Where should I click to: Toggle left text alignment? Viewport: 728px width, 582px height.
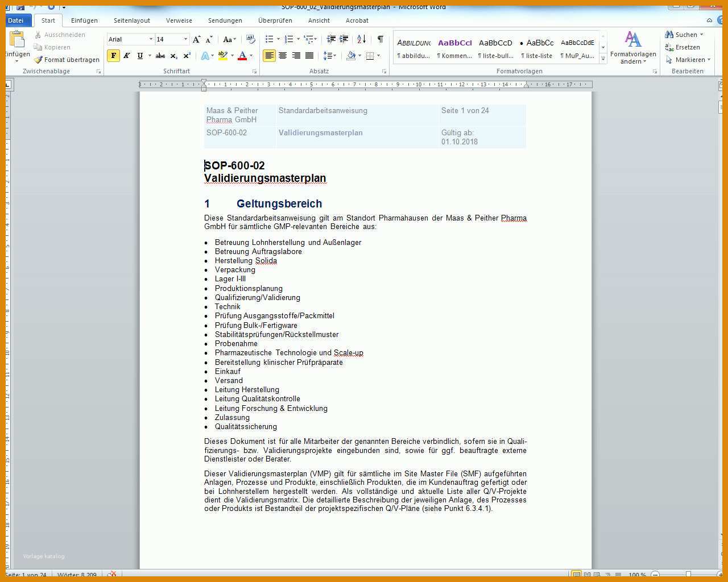(x=269, y=56)
